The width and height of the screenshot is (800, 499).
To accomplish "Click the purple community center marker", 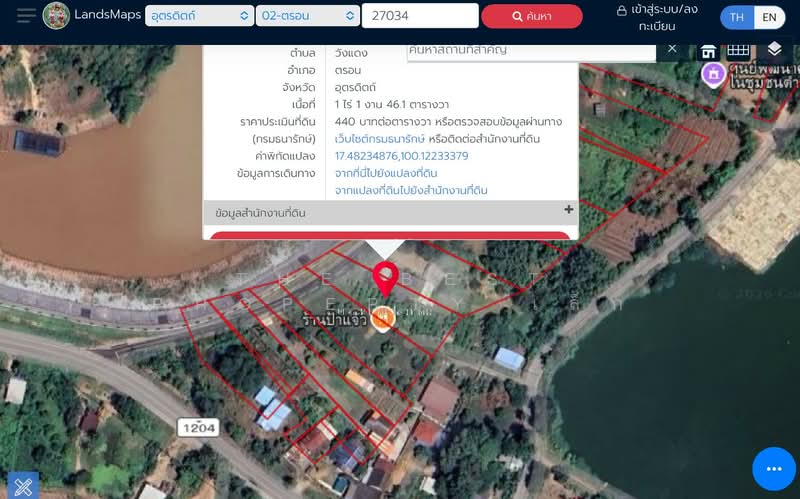I will point(713,74).
